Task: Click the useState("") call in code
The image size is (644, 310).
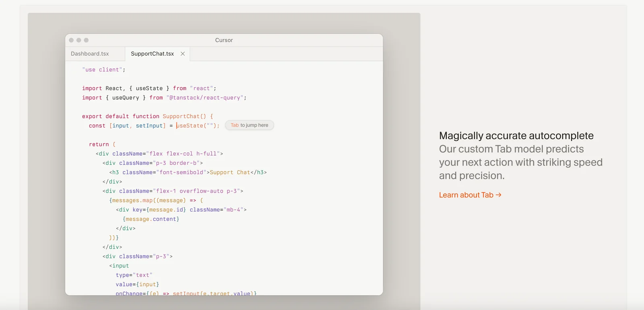Action: pos(197,126)
